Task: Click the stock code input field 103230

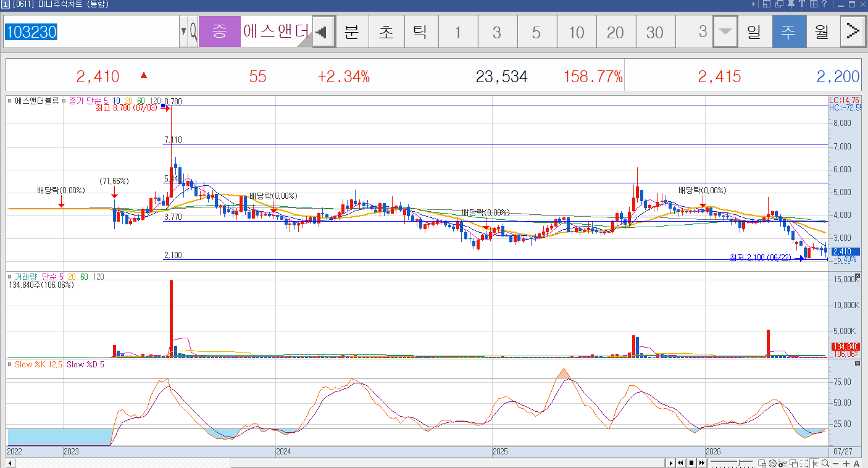Action: (x=91, y=31)
